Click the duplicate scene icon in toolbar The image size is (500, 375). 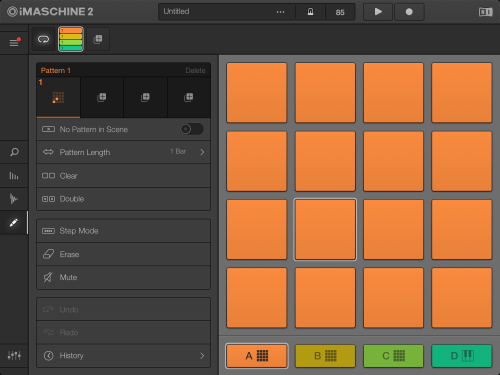tap(98, 39)
